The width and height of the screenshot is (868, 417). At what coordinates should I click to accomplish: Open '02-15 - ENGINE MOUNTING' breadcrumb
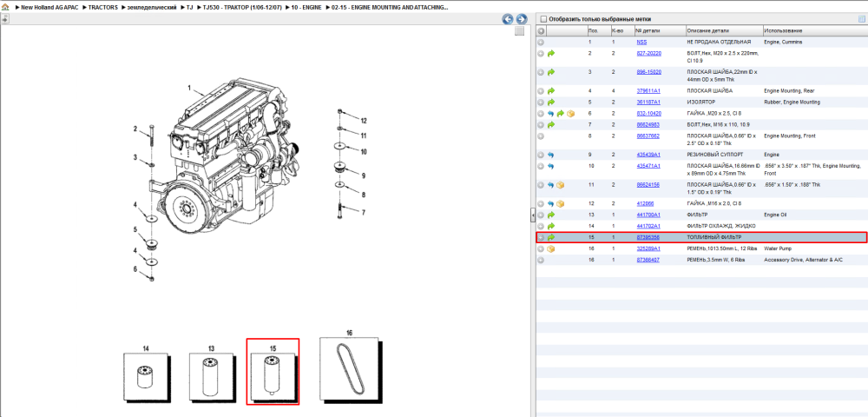point(390,8)
